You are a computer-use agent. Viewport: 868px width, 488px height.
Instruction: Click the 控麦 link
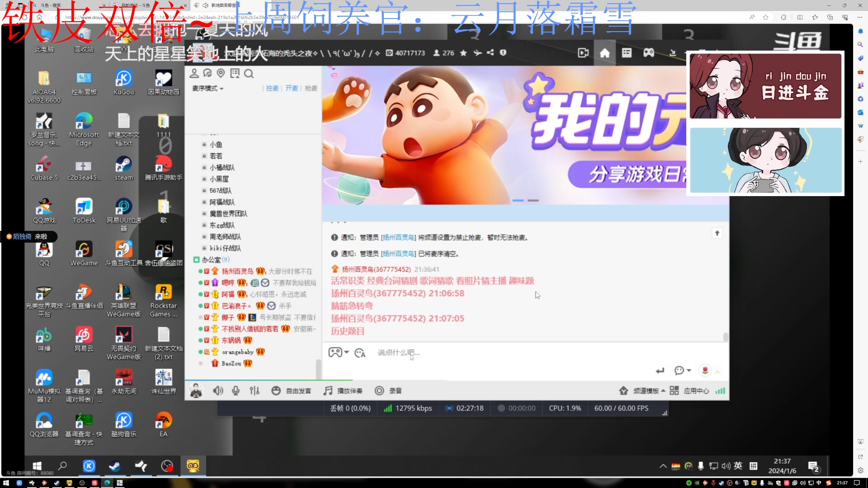[272, 88]
